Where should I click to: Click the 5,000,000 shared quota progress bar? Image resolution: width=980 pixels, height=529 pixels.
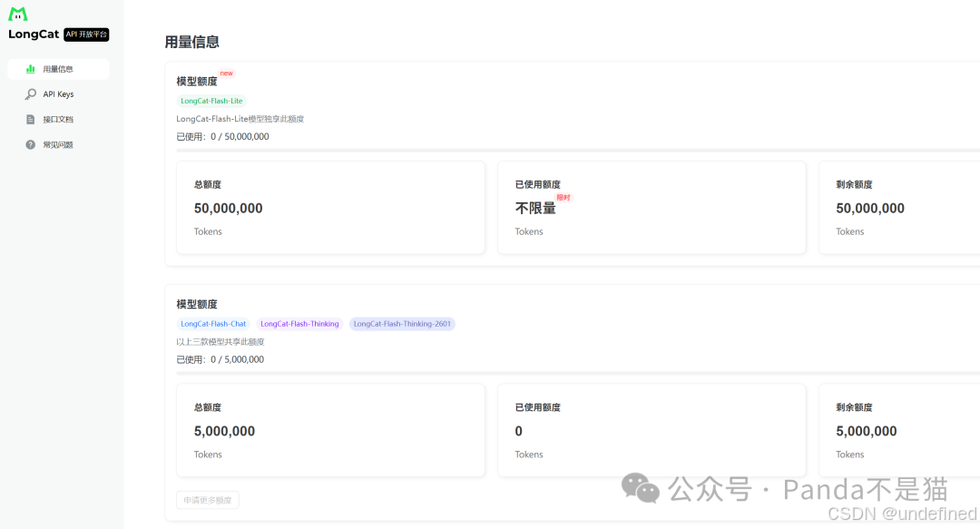tap(578, 373)
